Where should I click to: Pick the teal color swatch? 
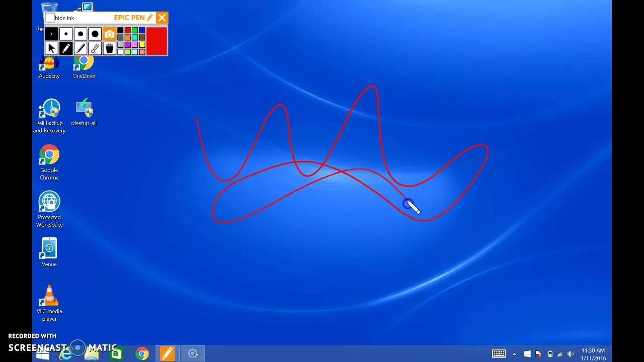[x=135, y=37]
